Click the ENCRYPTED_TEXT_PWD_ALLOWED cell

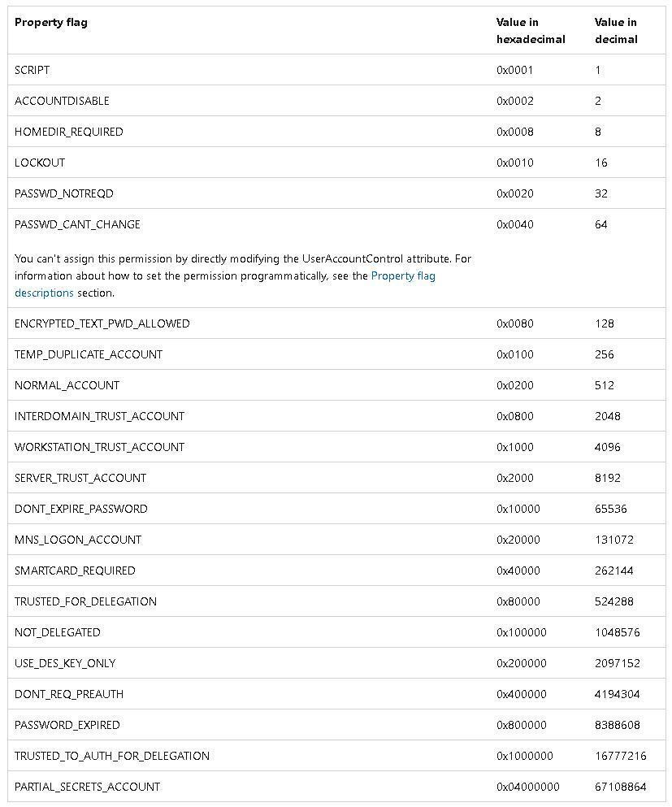tap(102, 323)
